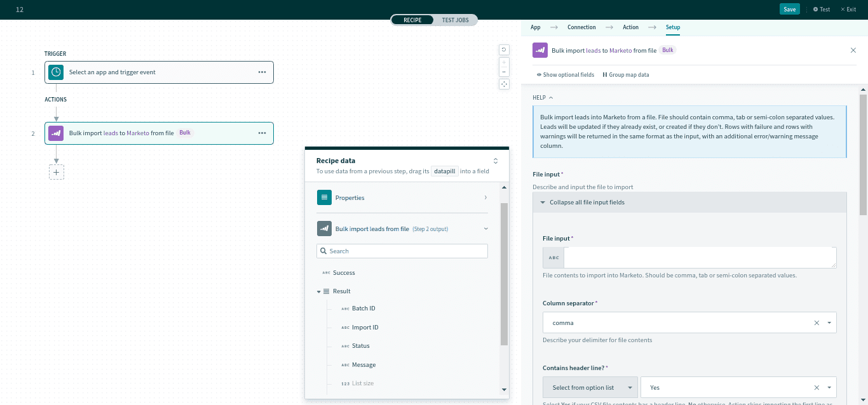Select the clock trigger icon in step 1

click(56, 72)
